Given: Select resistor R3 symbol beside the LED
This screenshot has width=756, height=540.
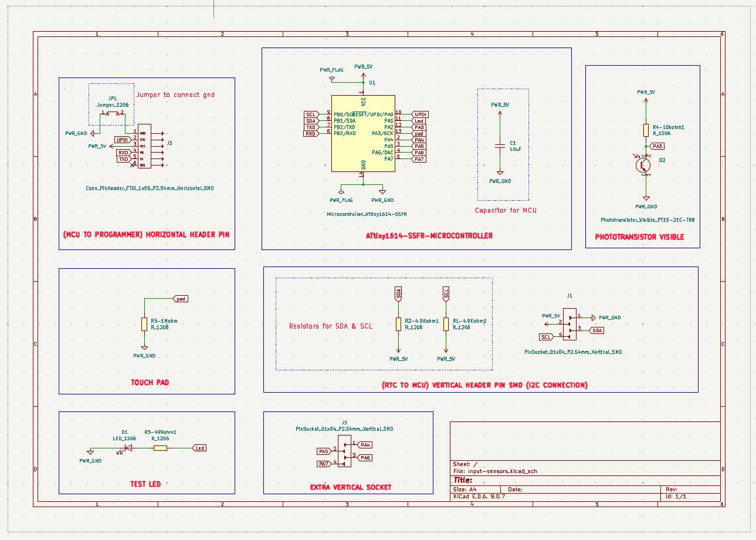Looking at the screenshot, I should click(x=160, y=448).
